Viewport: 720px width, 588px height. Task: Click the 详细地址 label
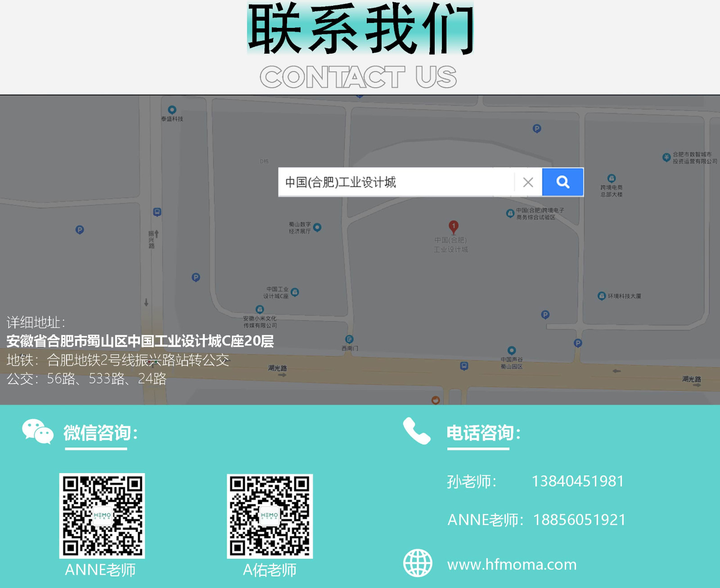coord(36,322)
